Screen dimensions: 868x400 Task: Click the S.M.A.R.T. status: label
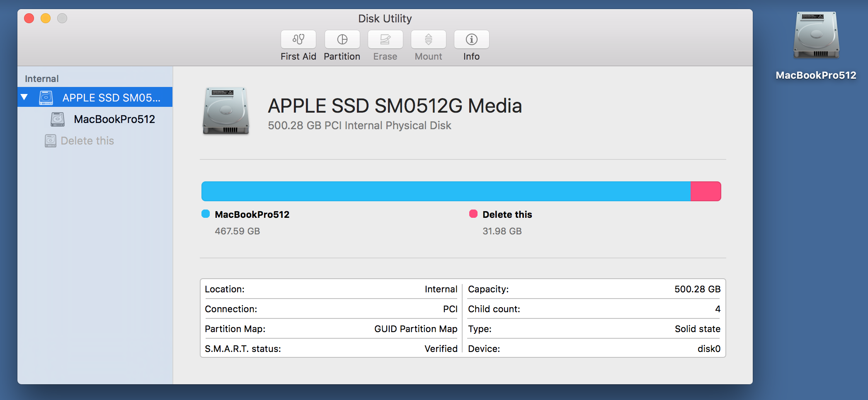point(243,349)
